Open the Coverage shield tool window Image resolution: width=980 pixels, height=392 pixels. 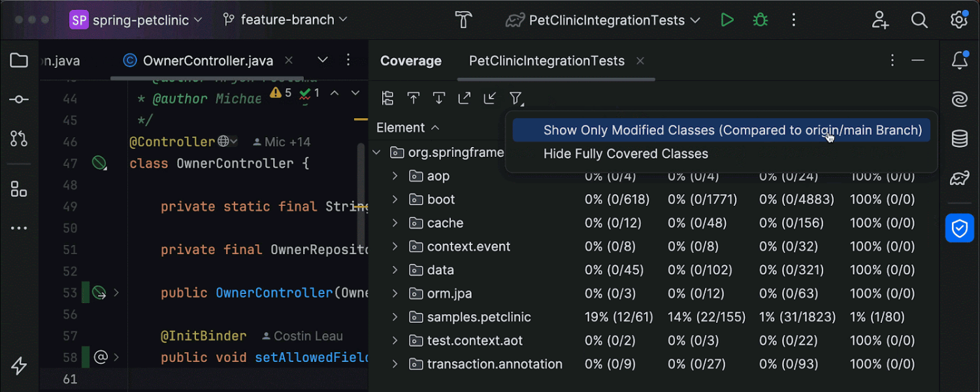click(x=959, y=228)
